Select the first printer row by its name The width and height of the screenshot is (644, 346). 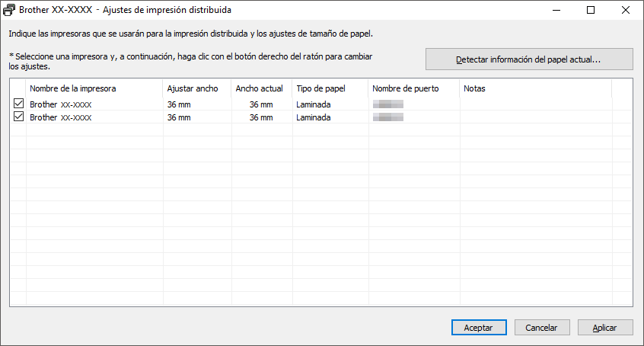[x=61, y=104]
